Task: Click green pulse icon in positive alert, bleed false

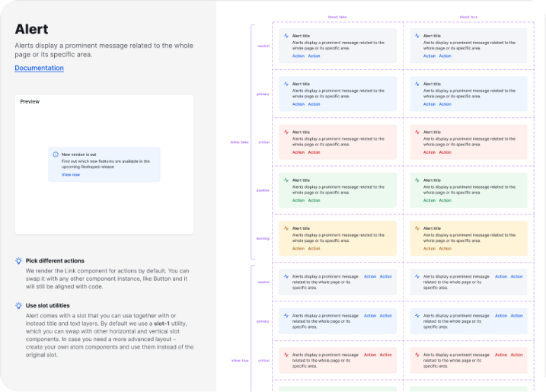Action: point(286,180)
